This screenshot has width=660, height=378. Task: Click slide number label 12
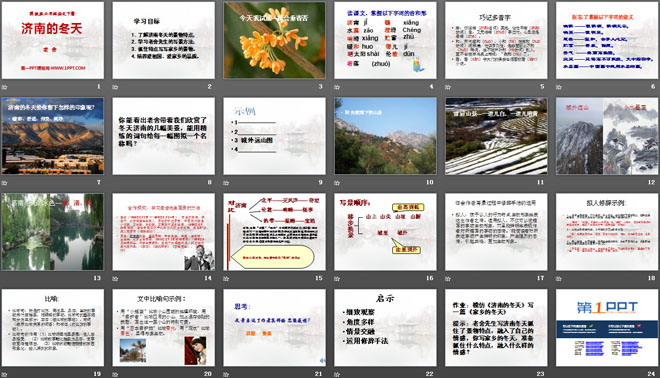click(x=651, y=182)
